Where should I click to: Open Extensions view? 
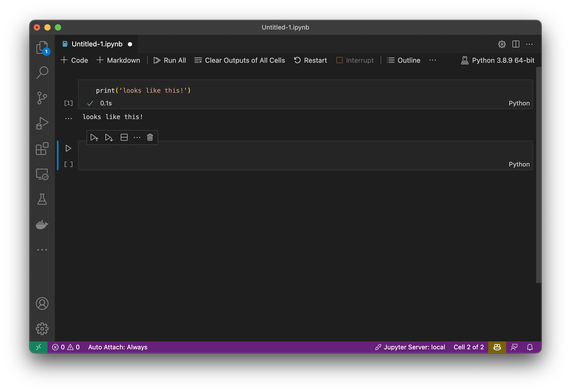click(42, 149)
